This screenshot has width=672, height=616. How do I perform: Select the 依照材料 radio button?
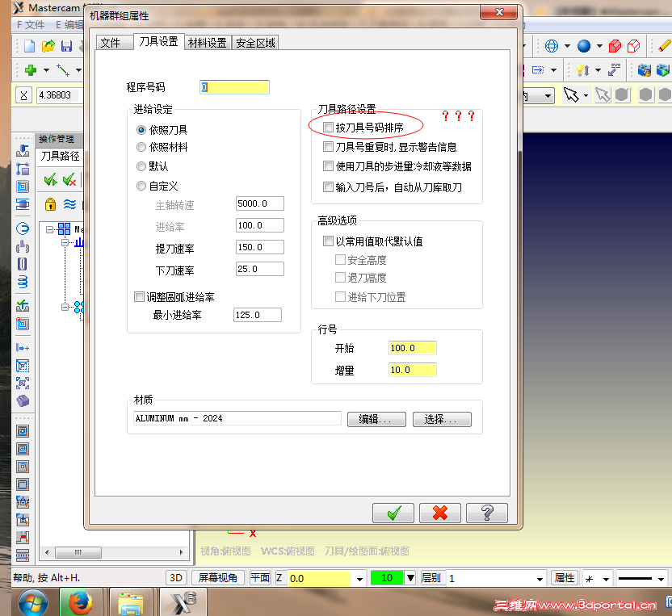coord(141,148)
